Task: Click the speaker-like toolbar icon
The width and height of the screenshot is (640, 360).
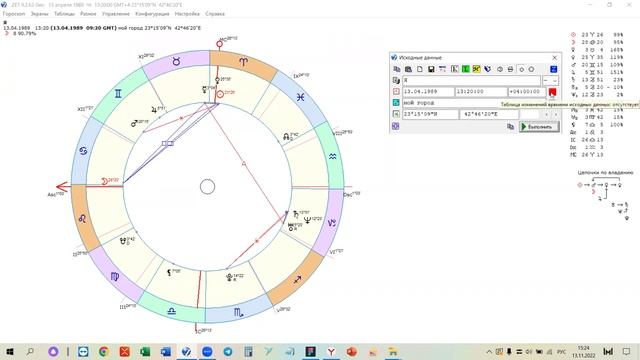Action: point(500,69)
